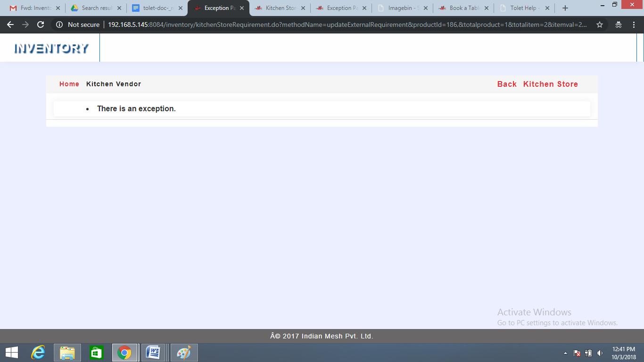Click the Chrome taskbar icon

tap(124, 353)
